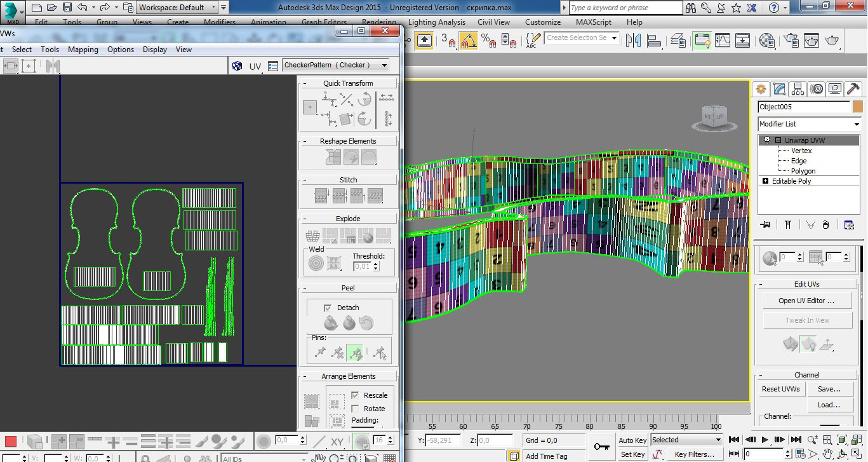Select the Hierarchy panel tab icon
This screenshot has width=868, height=462.
coord(798,89)
